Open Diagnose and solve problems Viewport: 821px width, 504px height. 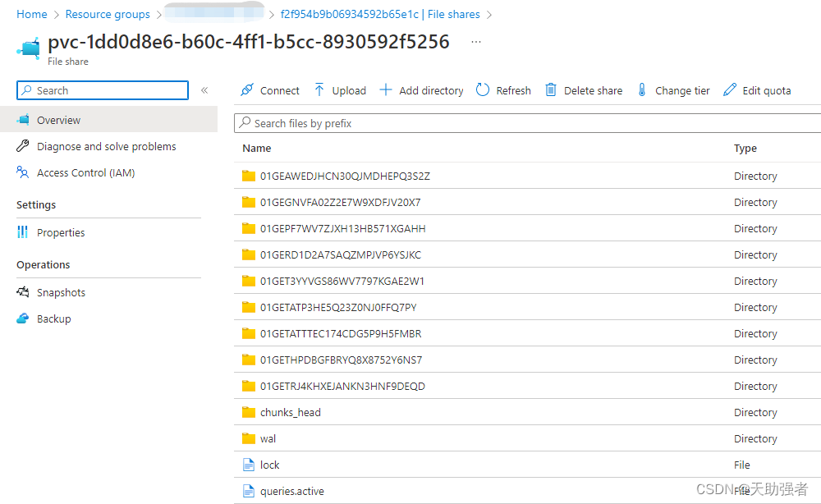(96, 146)
